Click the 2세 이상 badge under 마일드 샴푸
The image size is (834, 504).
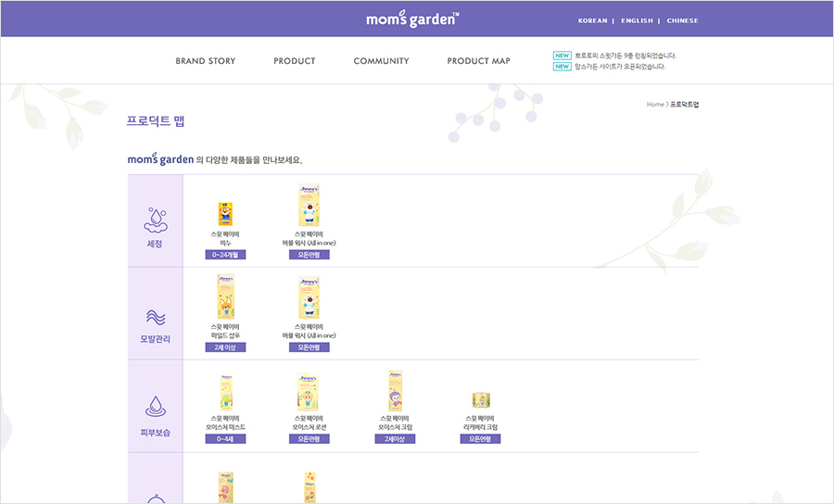tap(225, 347)
